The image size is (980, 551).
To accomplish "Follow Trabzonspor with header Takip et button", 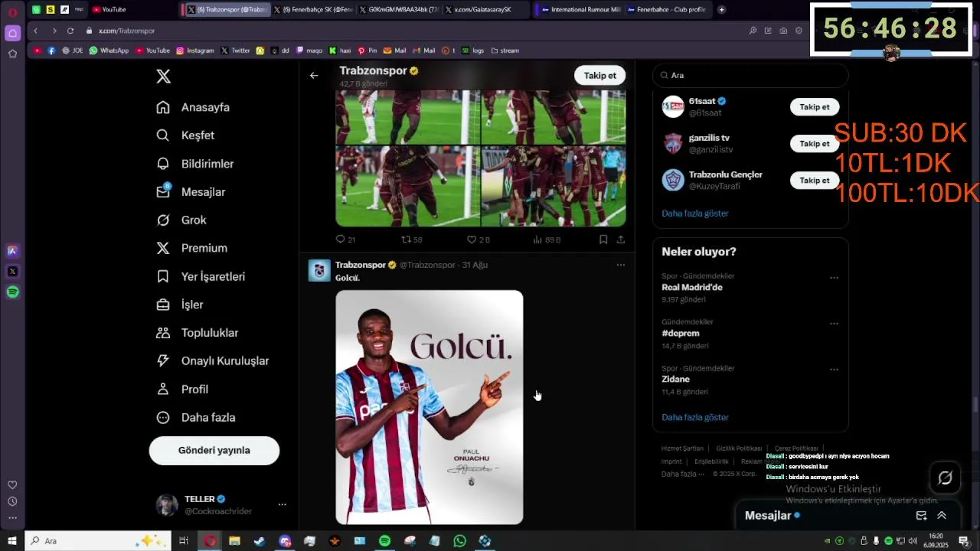I will (599, 75).
